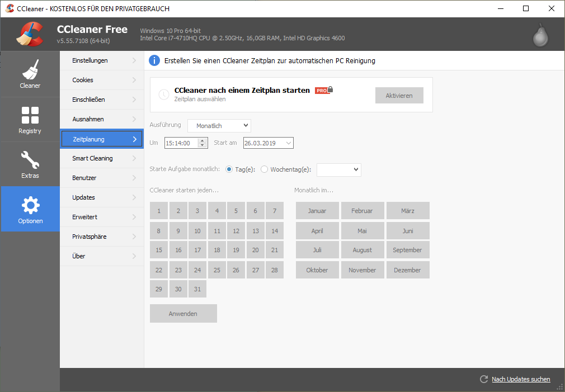Select the Wochentag(e) radio button
The width and height of the screenshot is (565, 392).
tap(265, 169)
